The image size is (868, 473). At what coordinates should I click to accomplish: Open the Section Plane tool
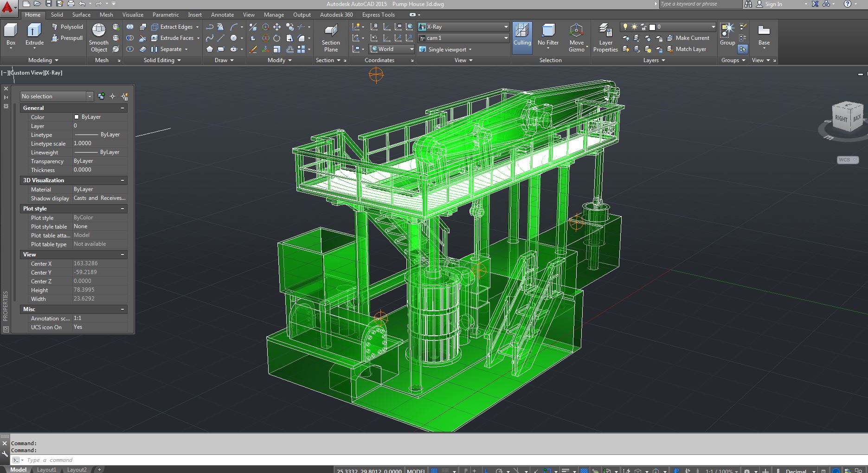tap(331, 38)
